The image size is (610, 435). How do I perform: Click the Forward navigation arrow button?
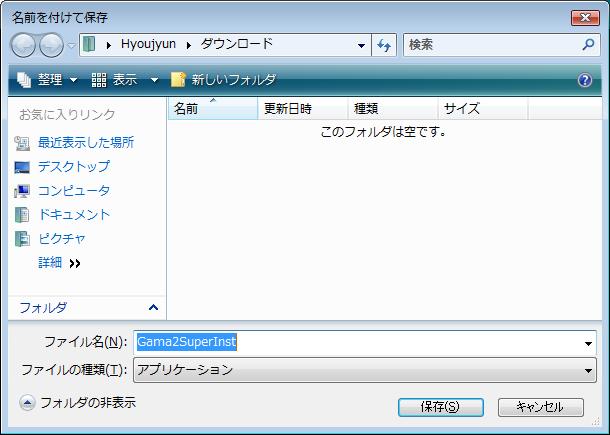tap(51, 45)
